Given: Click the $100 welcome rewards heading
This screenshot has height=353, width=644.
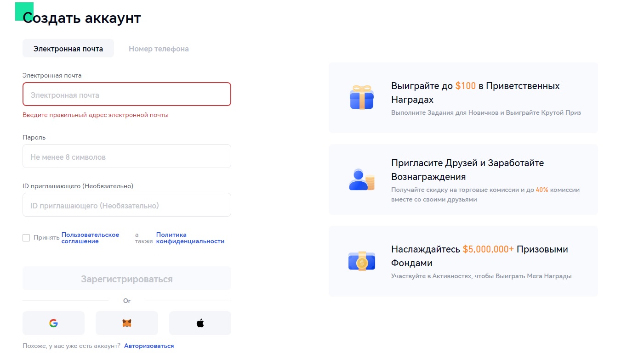Looking at the screenshot, I should 475,92.
